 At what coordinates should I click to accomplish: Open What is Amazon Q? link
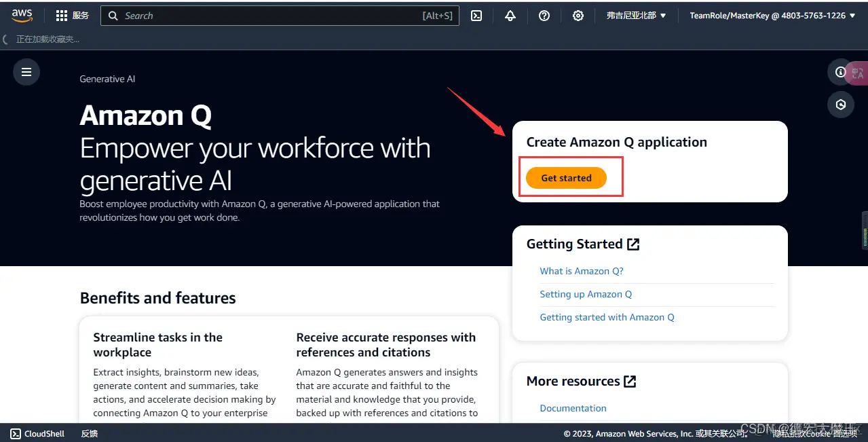tap(582, 271)
